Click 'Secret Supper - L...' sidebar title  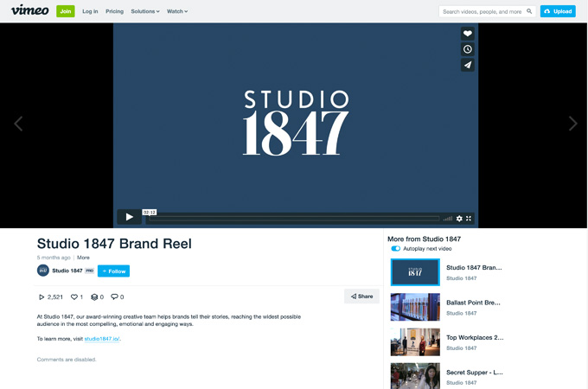click(x=475, y=372)
